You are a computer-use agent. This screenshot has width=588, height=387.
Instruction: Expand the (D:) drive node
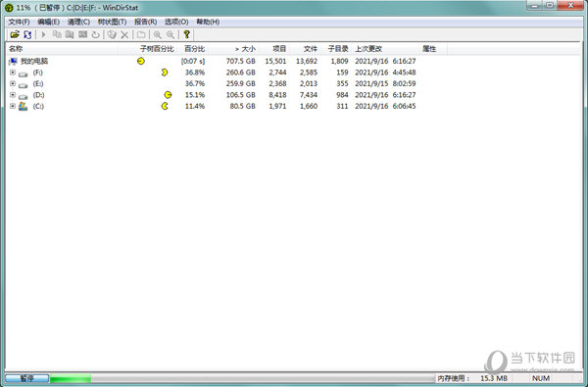[x=13, y=95]
